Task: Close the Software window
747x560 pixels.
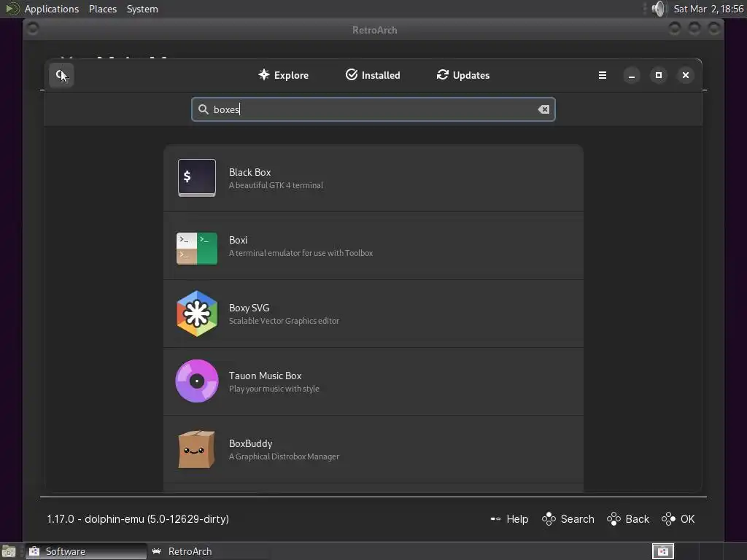Action: click(686, 75)
